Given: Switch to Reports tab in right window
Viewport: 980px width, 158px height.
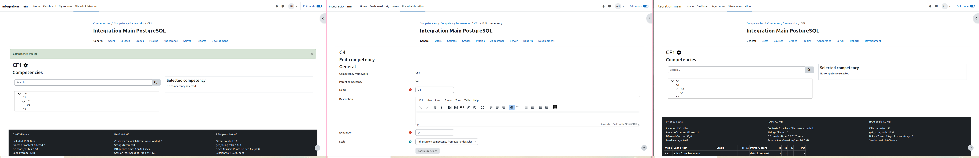Looking at the screenshot, I should [855, 41].
